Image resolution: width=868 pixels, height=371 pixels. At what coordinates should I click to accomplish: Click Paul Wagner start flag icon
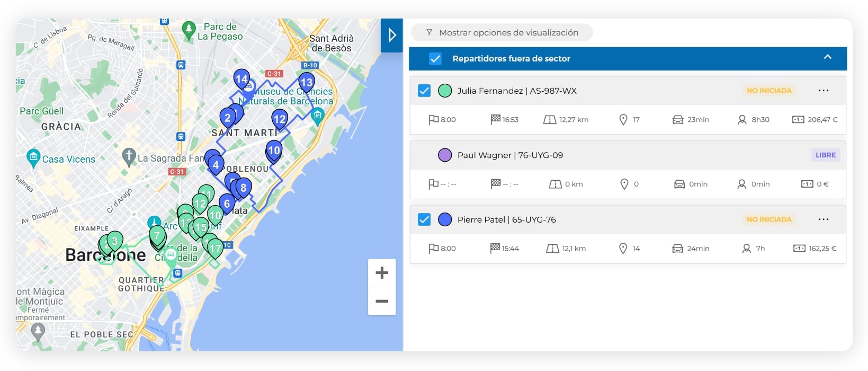(433, 184)
